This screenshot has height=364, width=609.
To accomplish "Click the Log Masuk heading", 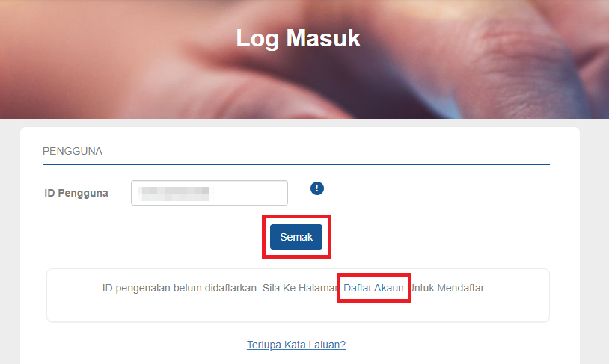I will tap(299, 38).
